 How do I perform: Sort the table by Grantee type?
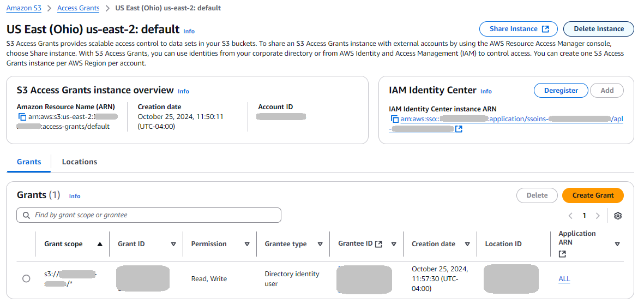pyautogui.click(x=320, y=244)
